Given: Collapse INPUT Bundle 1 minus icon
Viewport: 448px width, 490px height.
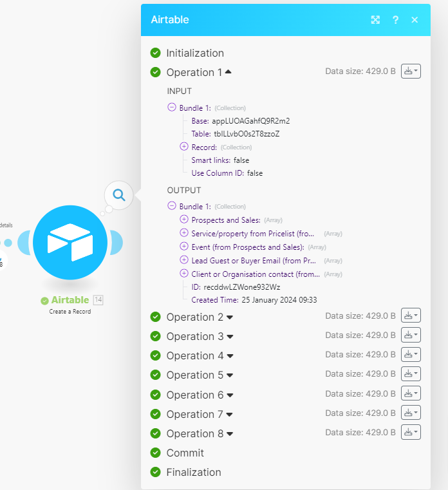Looking at the screenshot, I should 172,107.
